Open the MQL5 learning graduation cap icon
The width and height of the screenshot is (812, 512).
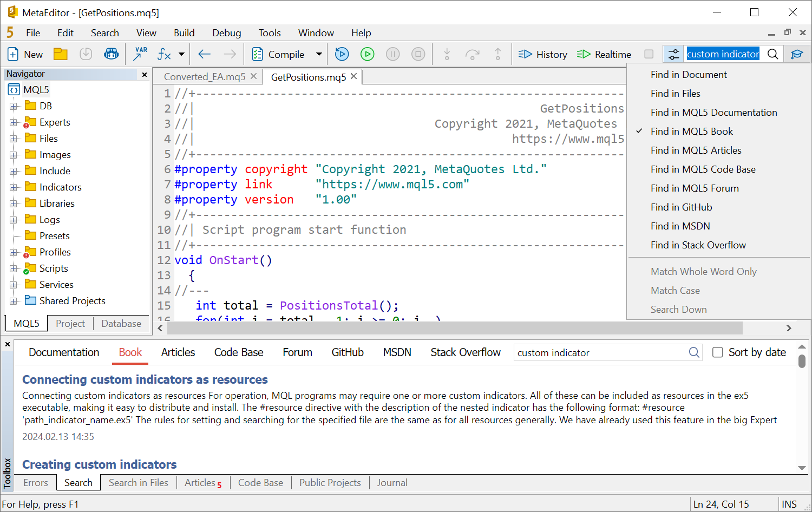pos(796,54)
